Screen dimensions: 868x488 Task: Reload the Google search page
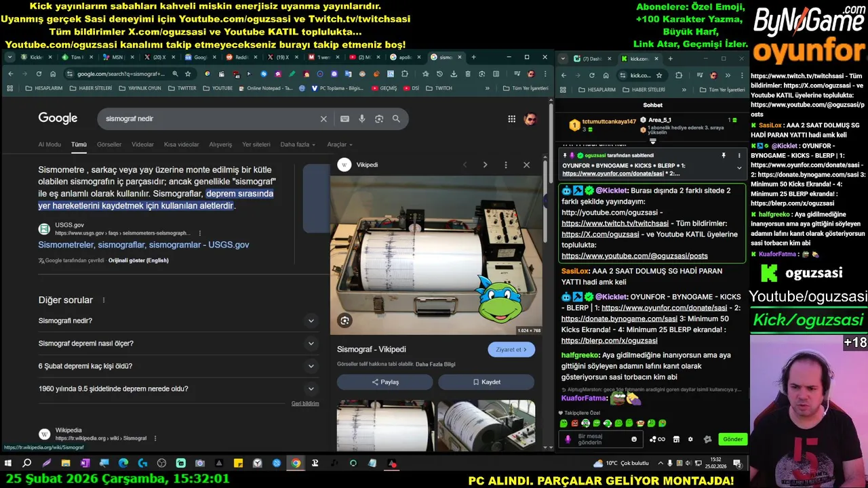point(39,74)
